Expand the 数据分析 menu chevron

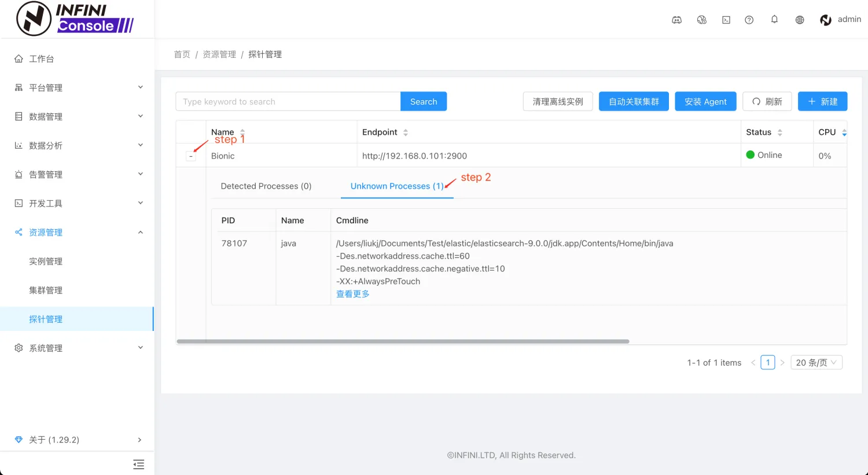(141, 145)
